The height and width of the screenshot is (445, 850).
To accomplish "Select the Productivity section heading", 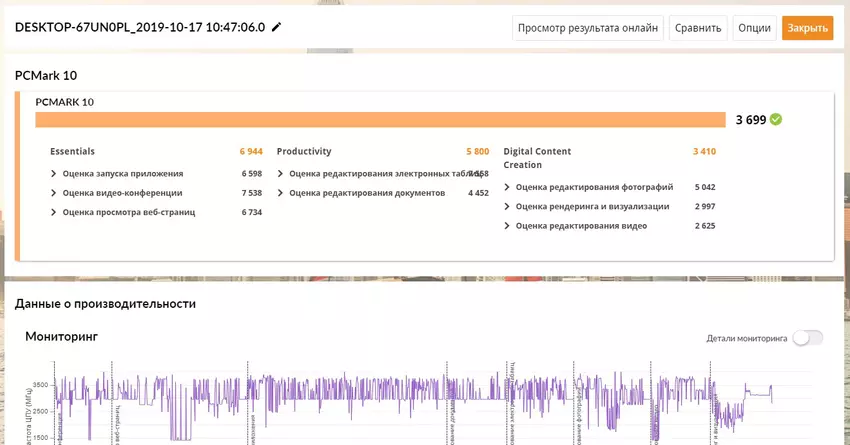I will tap(304, 152).
